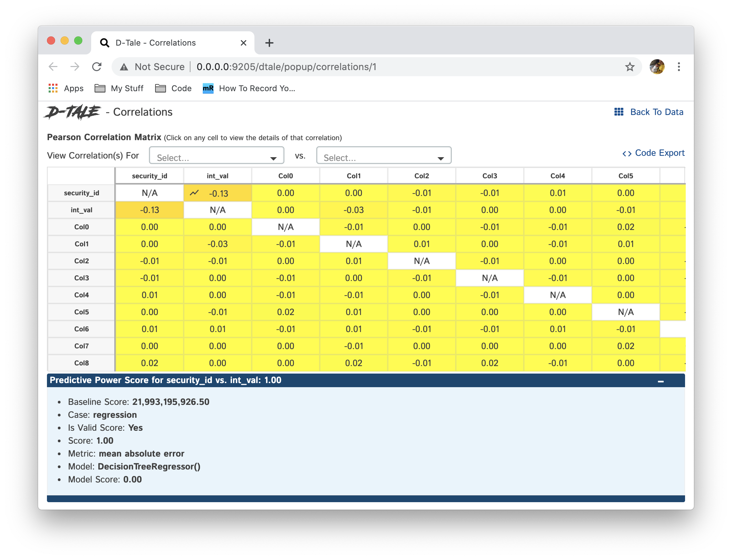Click the Apps grid icon in the bookmarks bar
The width and height of the screenshot is (732, 560).
[53, 88]
